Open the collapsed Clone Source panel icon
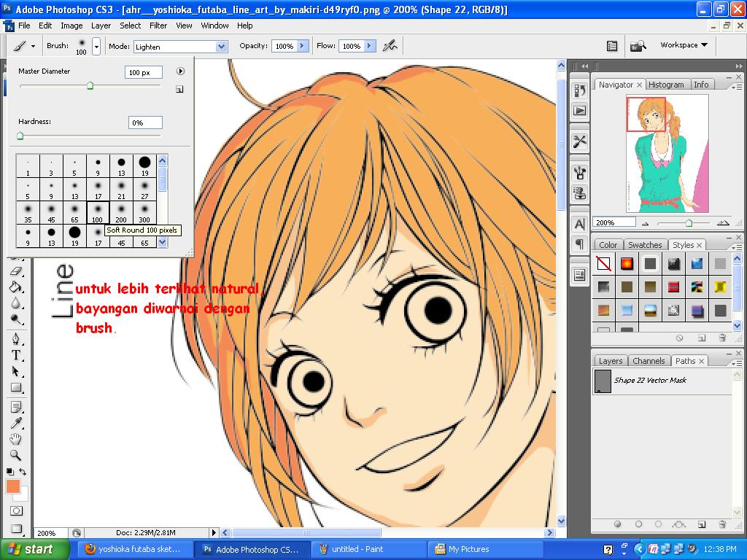 point(580,192)
